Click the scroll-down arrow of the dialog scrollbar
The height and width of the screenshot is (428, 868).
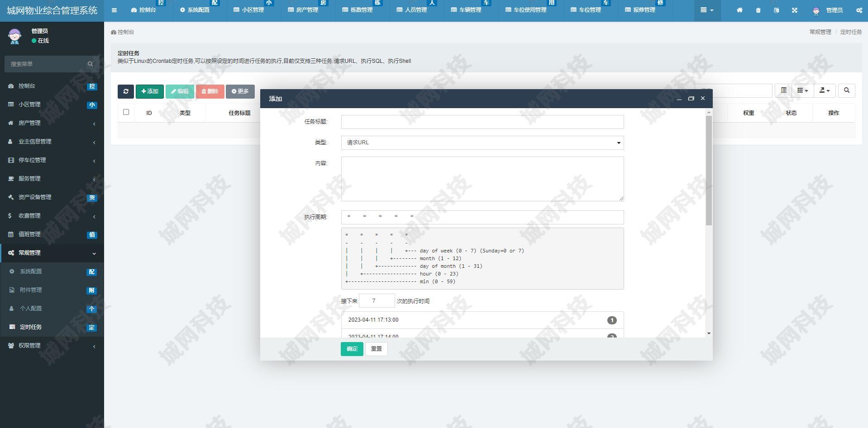point(709,333)
